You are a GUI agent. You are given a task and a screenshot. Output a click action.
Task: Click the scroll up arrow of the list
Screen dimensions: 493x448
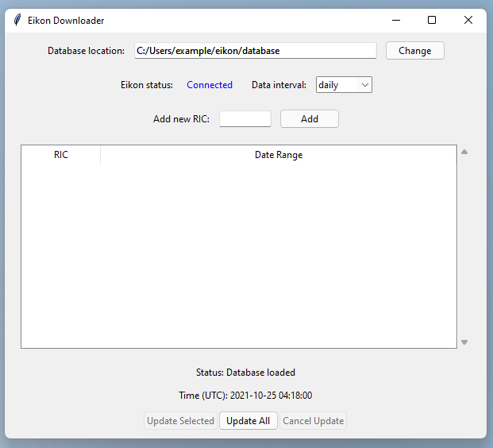click(464, 152)
